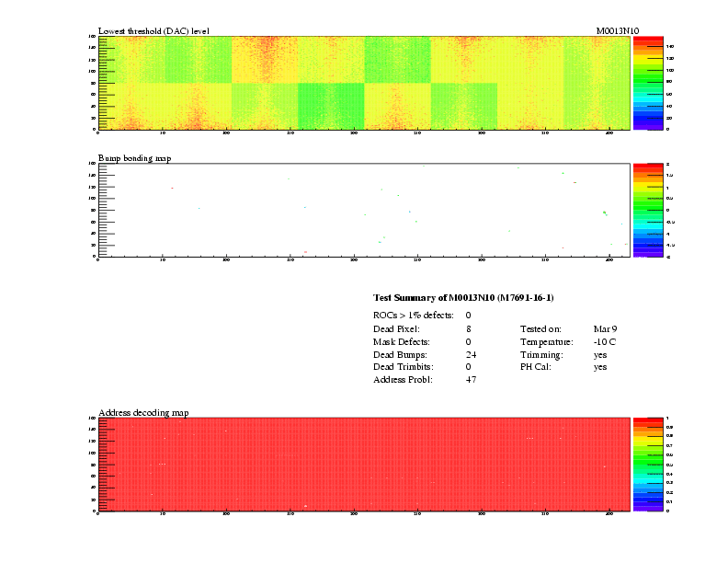The image size is (728, 563).
Task: Click the 'PH Cal:' label
Action: coord(535,367)
